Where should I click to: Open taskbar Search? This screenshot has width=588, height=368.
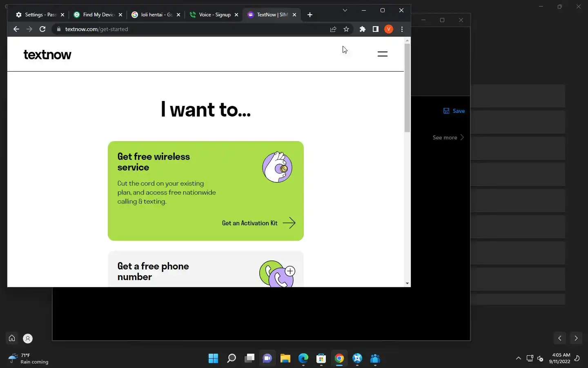pyautogui.click(x=231, y=359)
